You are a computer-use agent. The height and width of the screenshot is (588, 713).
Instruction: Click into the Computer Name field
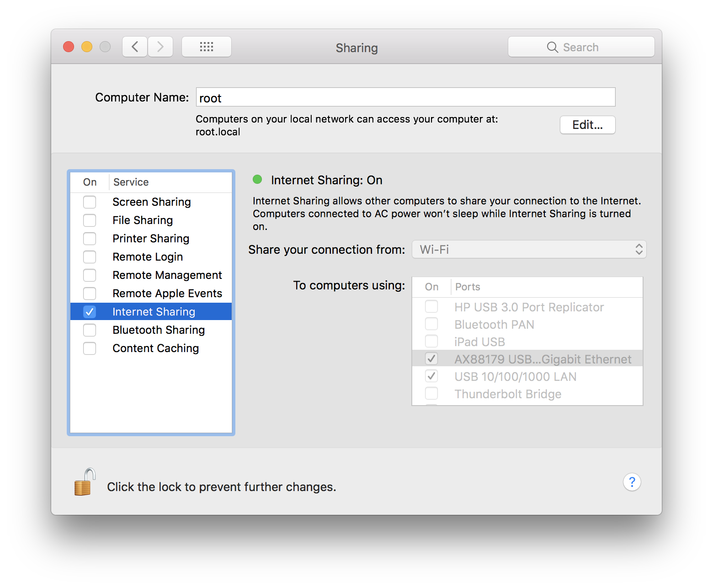pyautogui.click(x=406, y=97)
